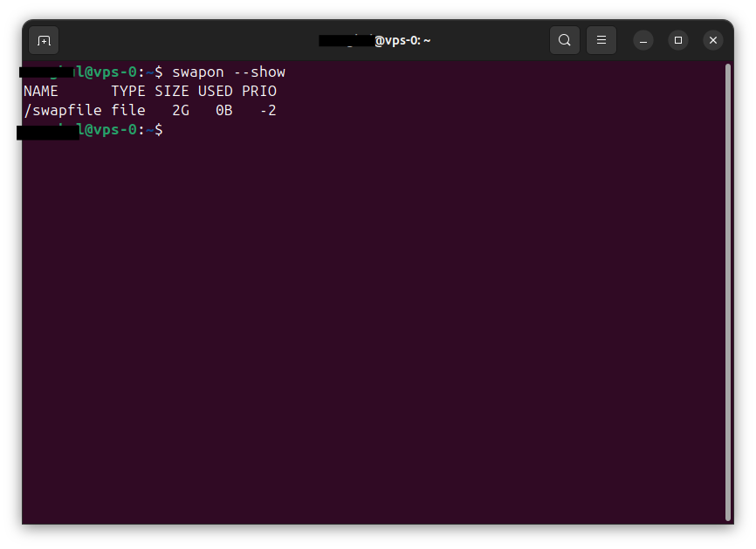The width and height of the screenshot is (756, 549).
Task: Click the NAME column header
Action: [x=41, y=91]
